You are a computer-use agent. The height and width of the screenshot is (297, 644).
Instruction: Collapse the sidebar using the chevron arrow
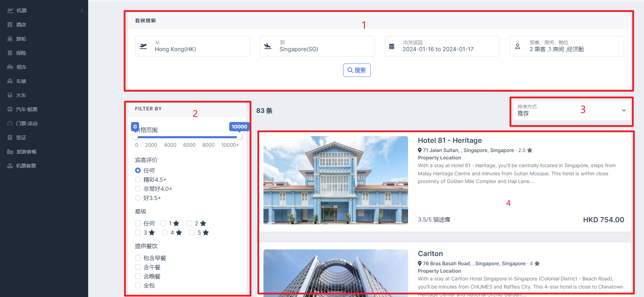pyautogui.click(x=82, y=11)
